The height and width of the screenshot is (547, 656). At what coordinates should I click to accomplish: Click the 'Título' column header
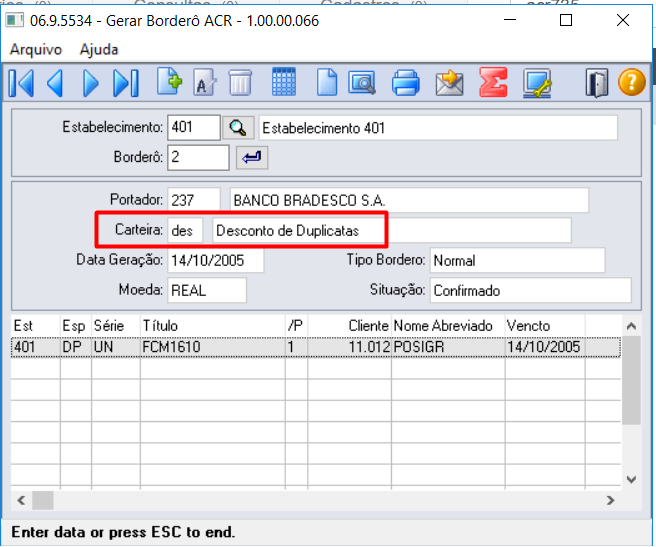click(213, 326)
